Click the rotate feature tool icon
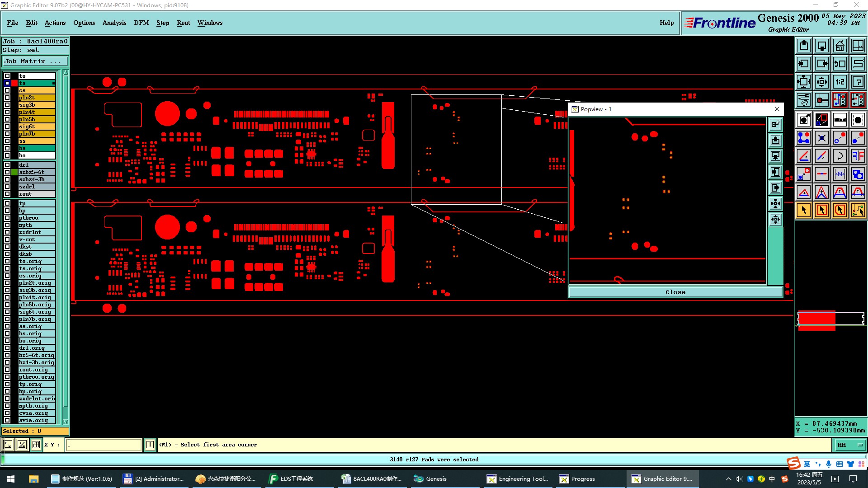868x488 pixels. click(x=840, y=156)
